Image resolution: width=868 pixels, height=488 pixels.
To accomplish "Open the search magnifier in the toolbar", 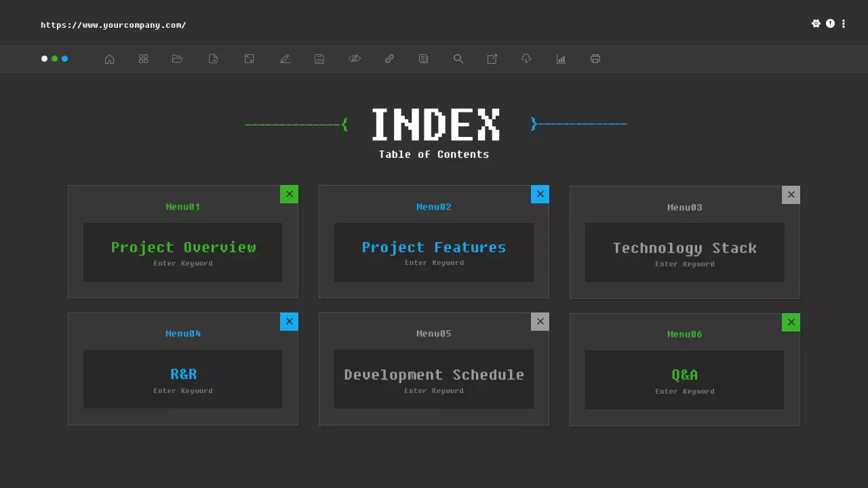I will [458, 59].
